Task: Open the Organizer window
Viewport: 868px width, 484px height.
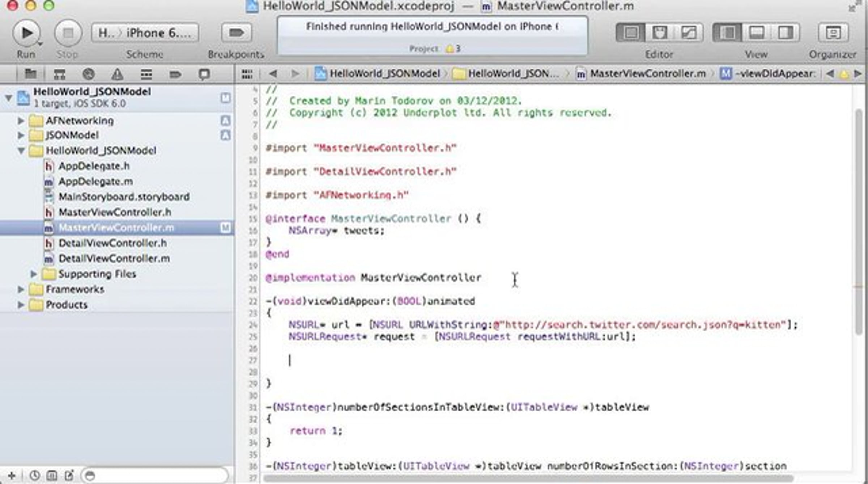Action: coord(833,33)
